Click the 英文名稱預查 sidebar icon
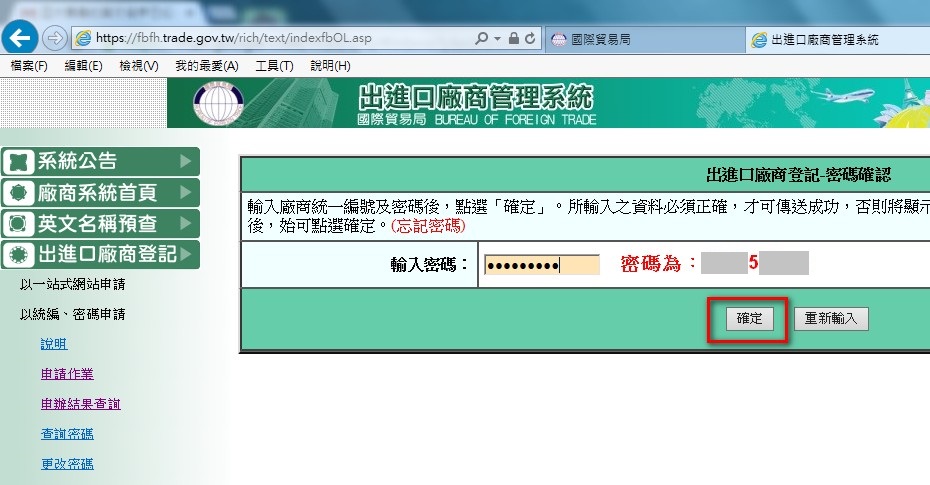 [x=18, y=224]
